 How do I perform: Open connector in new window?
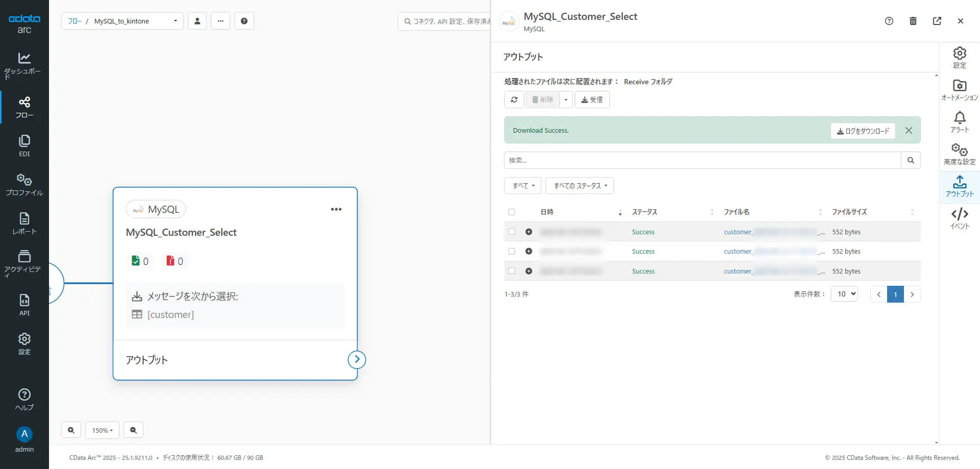[937, 21]
